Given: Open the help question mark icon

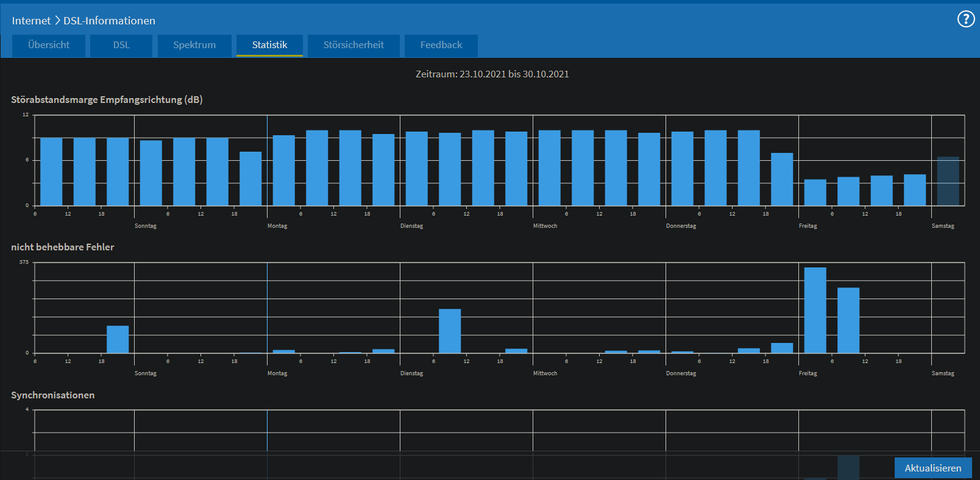Looking at the screenshot, I should coord(965,19).
